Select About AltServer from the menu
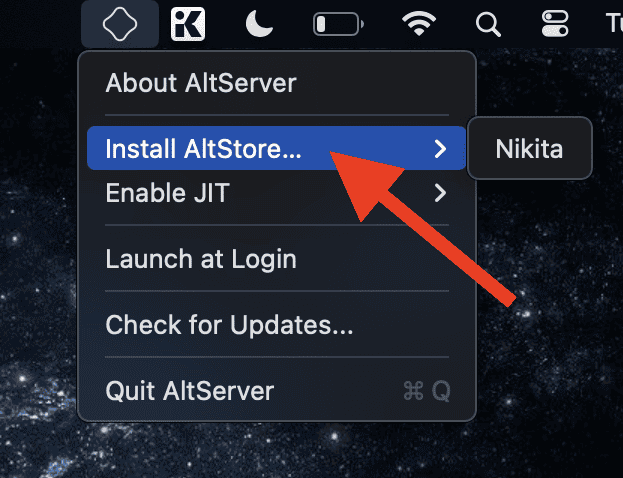The image size is (623, 478). coord(201,81)
